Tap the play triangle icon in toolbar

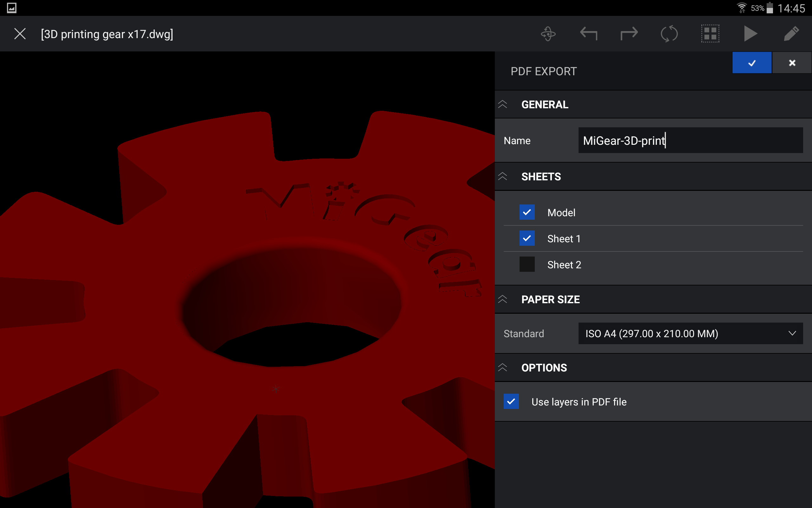pos(750,34)
